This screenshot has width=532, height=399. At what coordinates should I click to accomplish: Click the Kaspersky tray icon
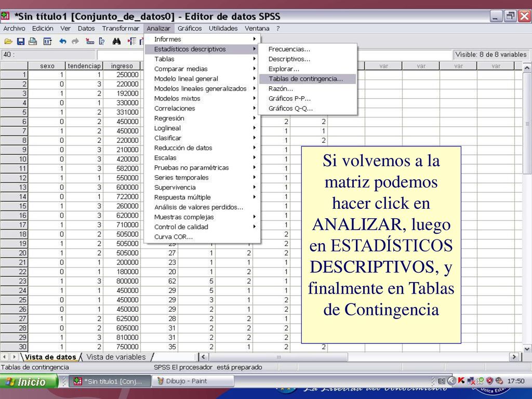coord(461,381)
